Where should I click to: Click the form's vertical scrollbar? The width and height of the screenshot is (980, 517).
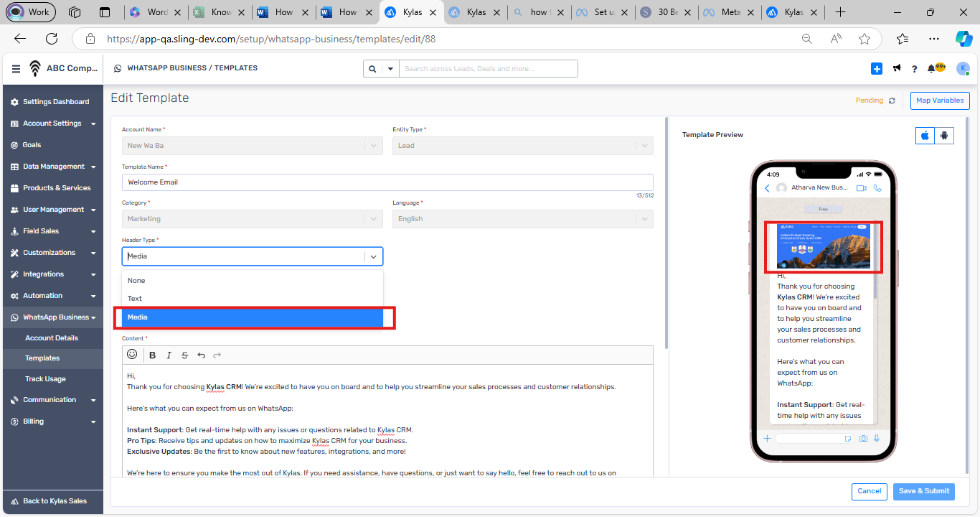coord(666,233)
